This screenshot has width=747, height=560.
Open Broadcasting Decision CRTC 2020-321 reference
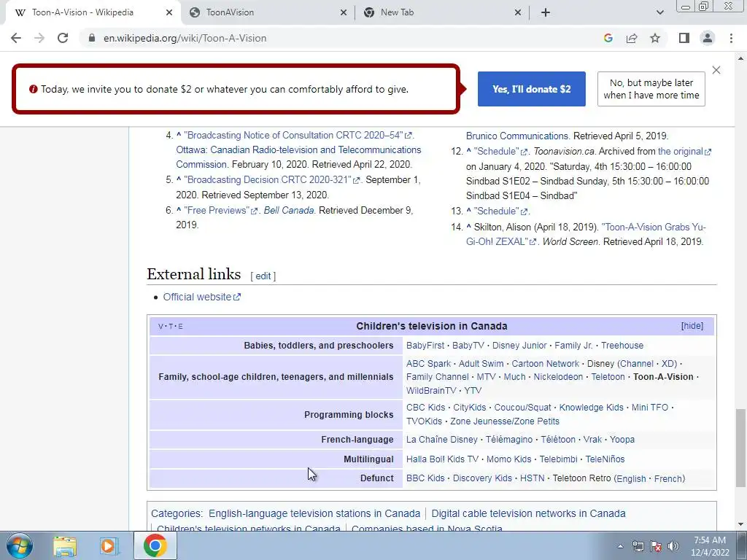point(273,179)
